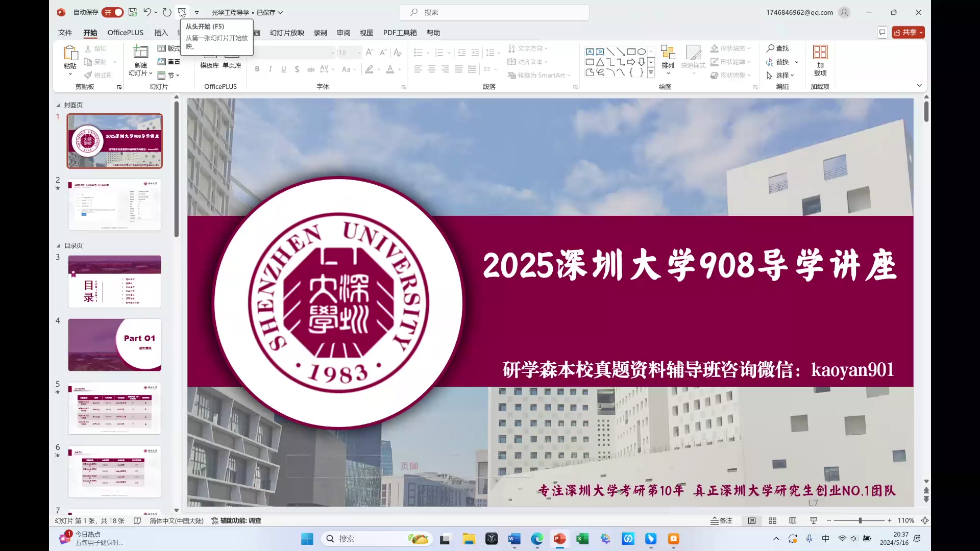
Task: Open the PDF工具箱 tab
Action: point(400,33)
